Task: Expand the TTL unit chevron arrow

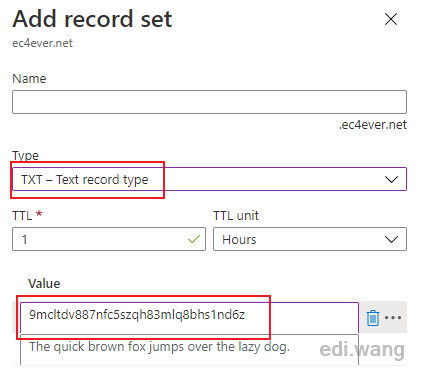Action: pos(391,239)
